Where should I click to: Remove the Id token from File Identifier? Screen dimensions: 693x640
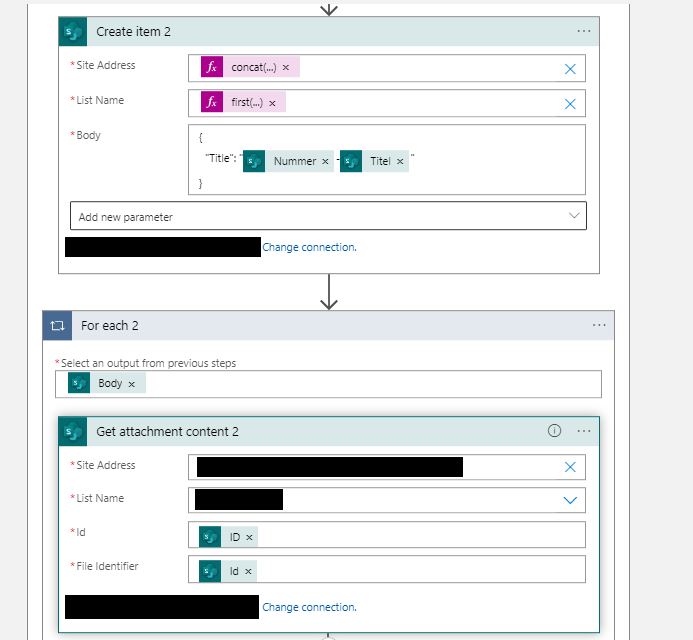248,571
